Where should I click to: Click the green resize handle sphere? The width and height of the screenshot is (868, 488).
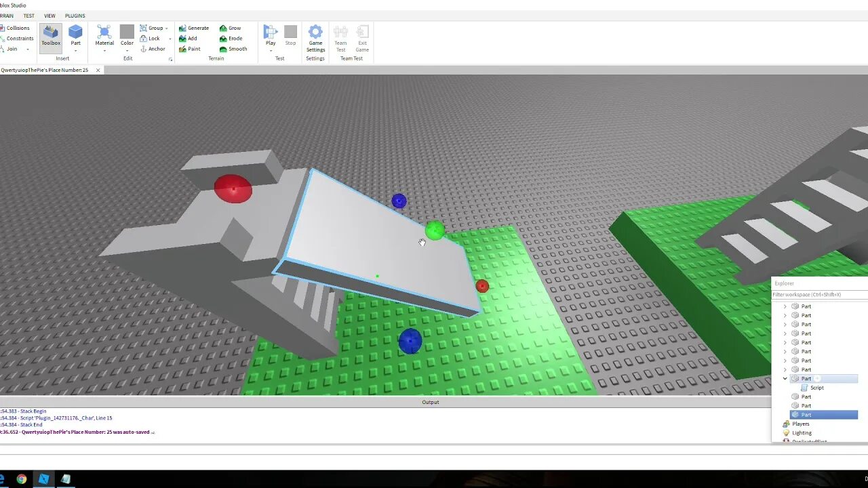pyautogui.click(x=435, y=230)
